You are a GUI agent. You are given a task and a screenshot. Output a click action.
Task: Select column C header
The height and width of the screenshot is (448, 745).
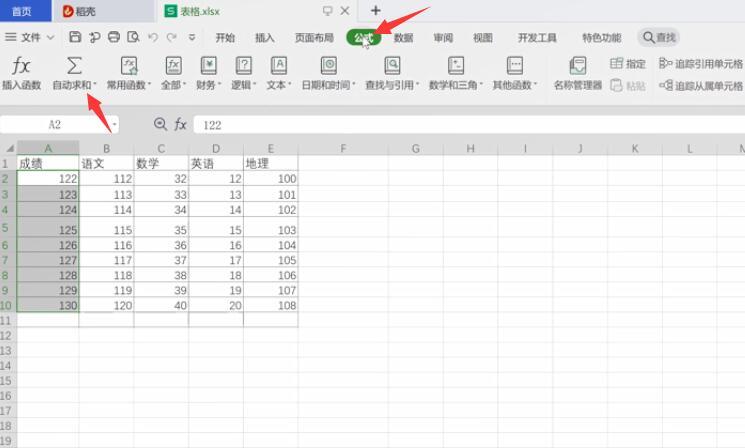[x=161, y=148]
